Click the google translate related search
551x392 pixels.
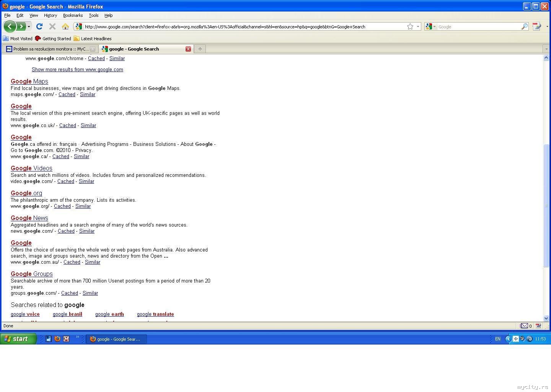[155, 314]
